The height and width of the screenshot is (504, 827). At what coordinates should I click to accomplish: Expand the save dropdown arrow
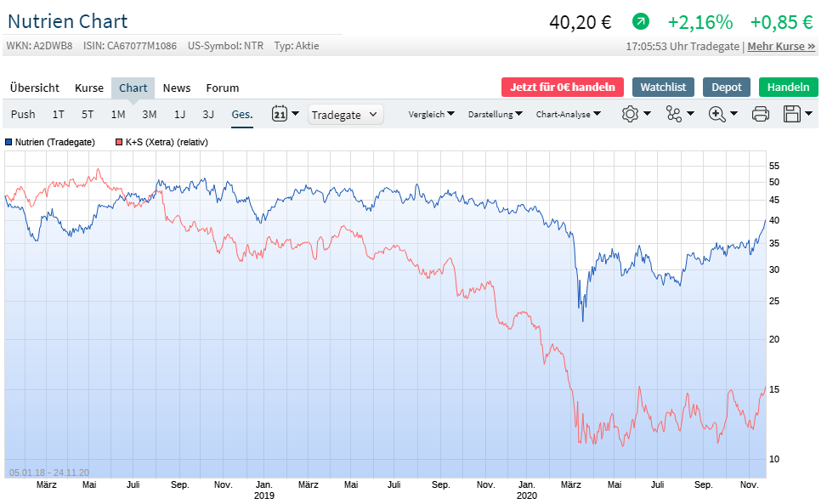[808, 113]
